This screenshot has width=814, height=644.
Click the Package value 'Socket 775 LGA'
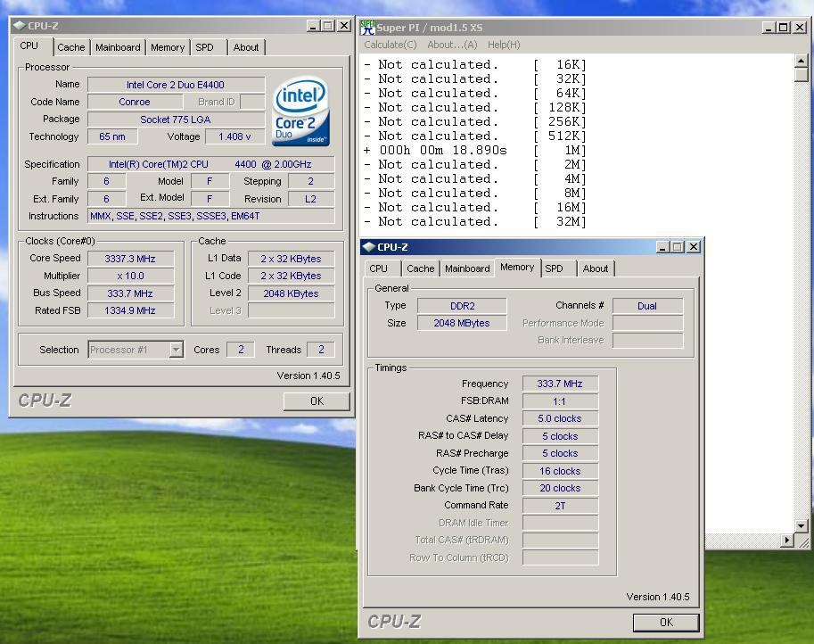(x=176, y=120)
